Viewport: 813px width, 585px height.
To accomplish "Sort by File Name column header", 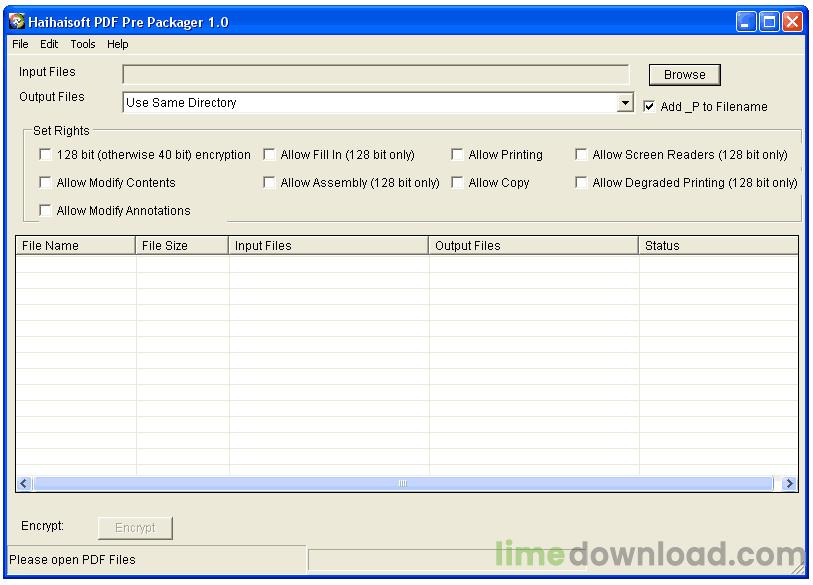I will [x=76, y=245].
